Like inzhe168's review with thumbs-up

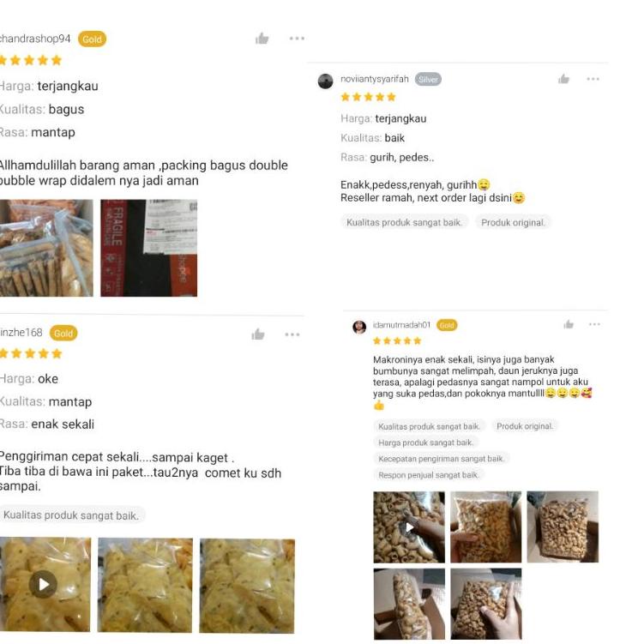[258, 334]
